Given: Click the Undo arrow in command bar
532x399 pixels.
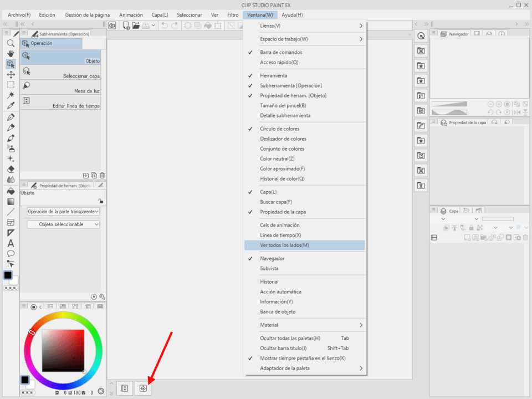Looking at the screenshot, I should [165, 25].
